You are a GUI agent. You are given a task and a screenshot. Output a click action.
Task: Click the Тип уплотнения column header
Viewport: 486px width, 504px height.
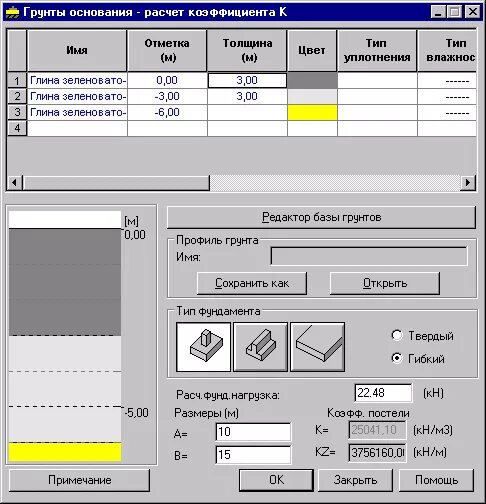pyautogui.click(x=377, y=50)
